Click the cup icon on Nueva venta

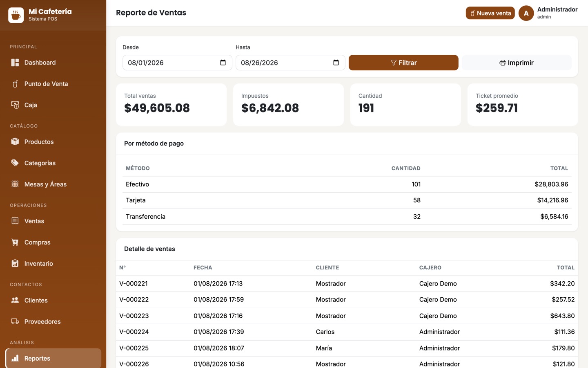[x=472, y=13]
